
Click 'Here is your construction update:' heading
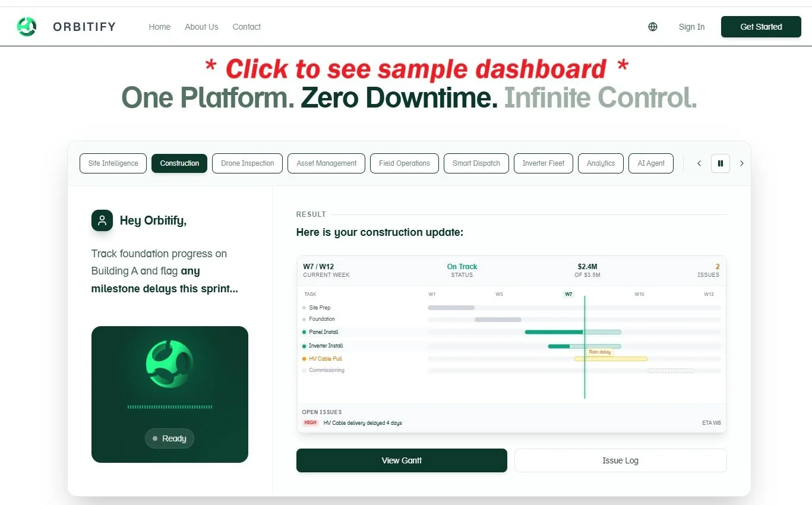tap(380, 232)
